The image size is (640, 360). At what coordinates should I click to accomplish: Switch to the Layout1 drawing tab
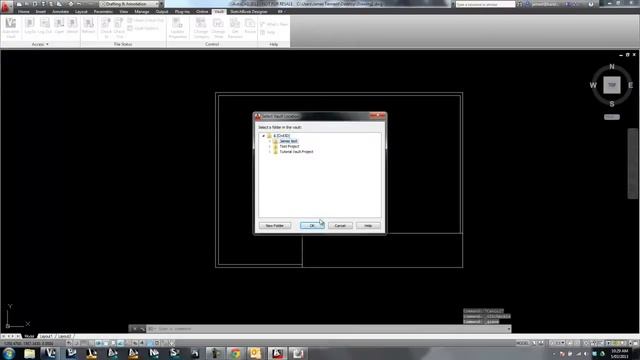(46, 336)
